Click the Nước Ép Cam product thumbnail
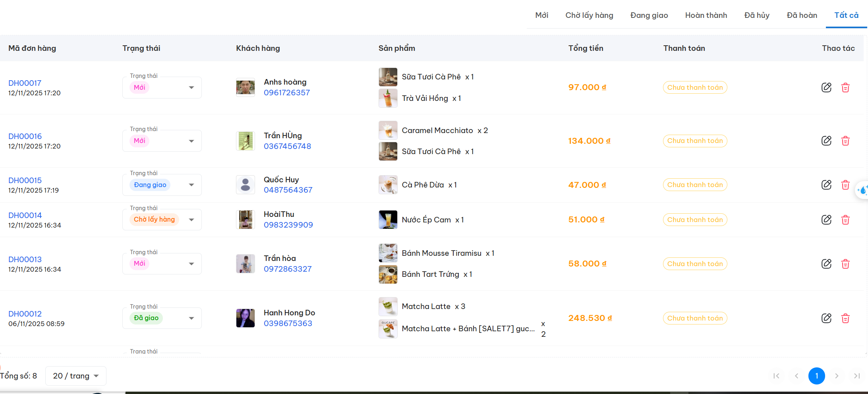 388,220
